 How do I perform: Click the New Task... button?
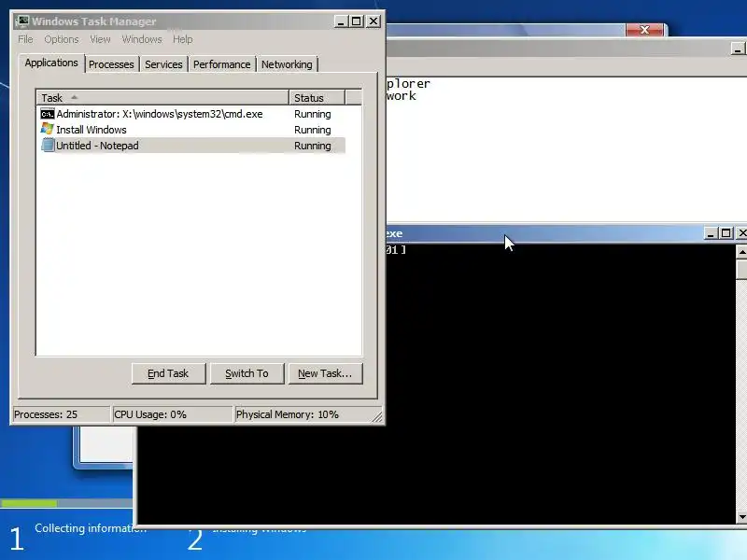click(325, 373)
